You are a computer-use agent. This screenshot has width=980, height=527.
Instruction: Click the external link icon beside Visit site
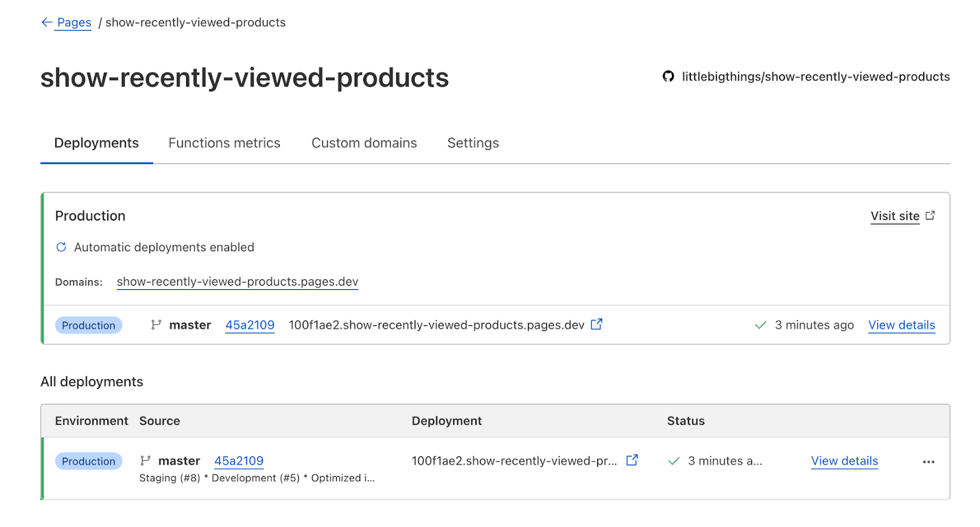click(930, 216)
